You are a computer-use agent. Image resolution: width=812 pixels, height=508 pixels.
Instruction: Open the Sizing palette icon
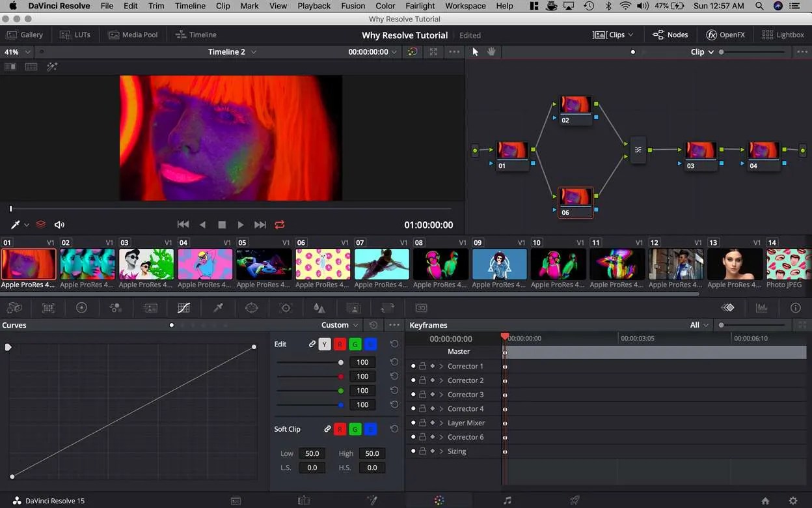(388, 308)
